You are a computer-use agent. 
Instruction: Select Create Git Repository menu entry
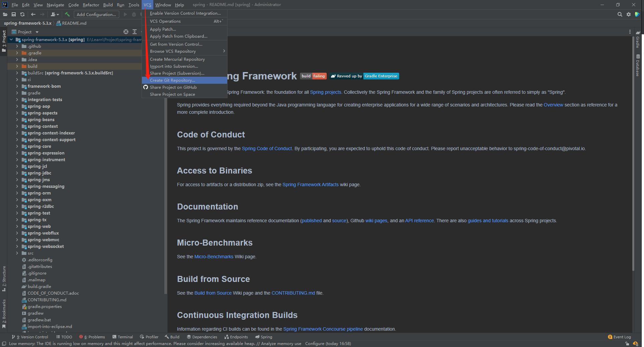point(184,80)
